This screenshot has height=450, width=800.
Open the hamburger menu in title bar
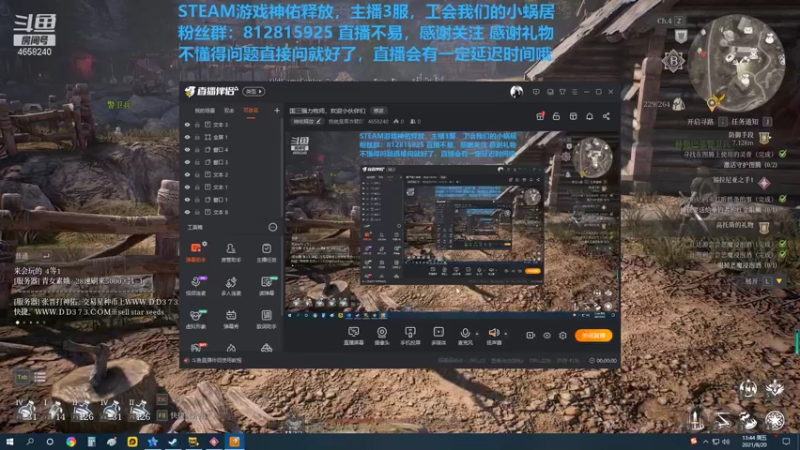click(x=574, y=92)
